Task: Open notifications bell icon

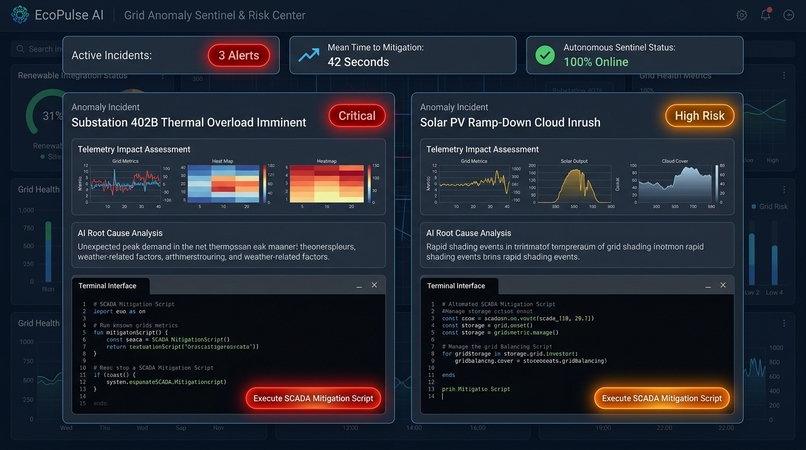Action: tap(765, 14)
